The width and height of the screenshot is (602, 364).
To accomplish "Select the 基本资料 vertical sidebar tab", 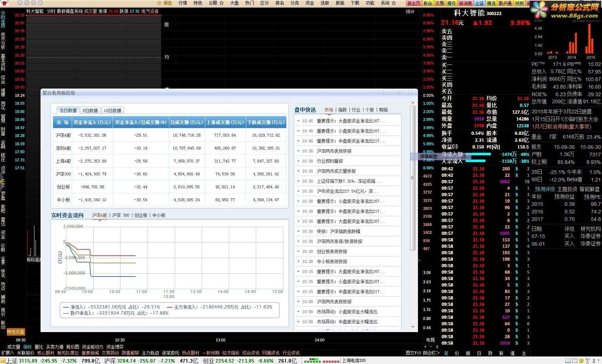I will click(3, 62).
